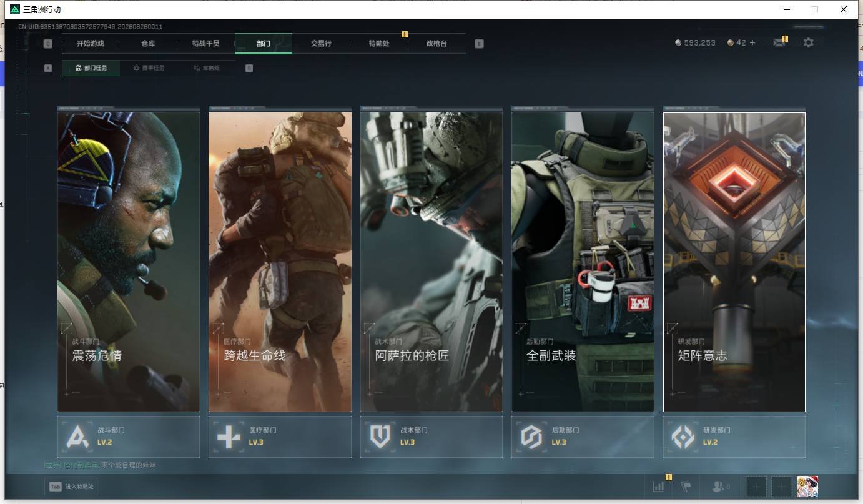This screenshot has height=504, width=863.
Task: Click the A key hint left of 部门任务
Action: (48, 68)
